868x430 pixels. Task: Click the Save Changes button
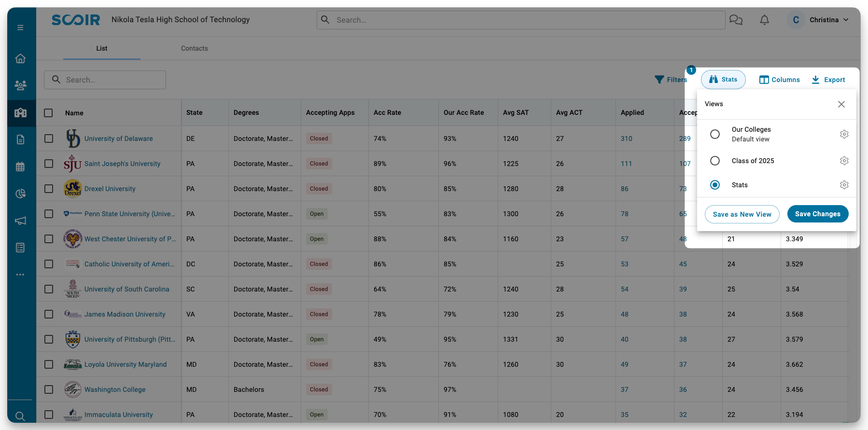coord(818,214)
